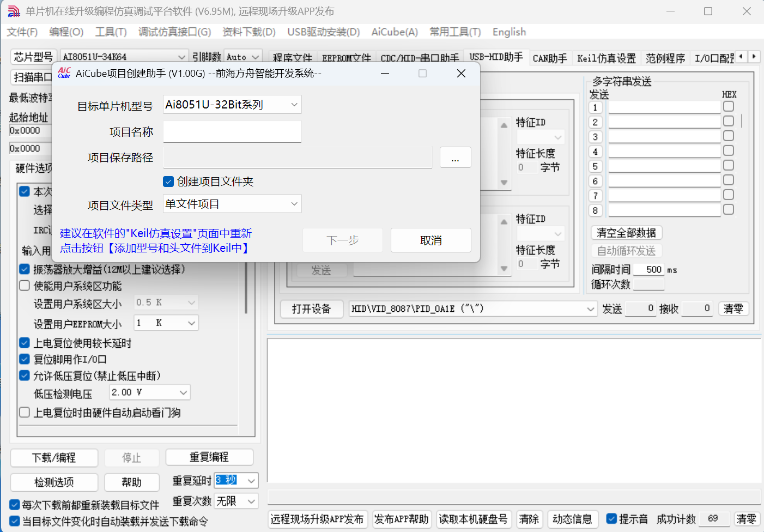Click the 清空全部数据 button
The width and height of the screenshot is (764, 532).
(x=627, y=233)
